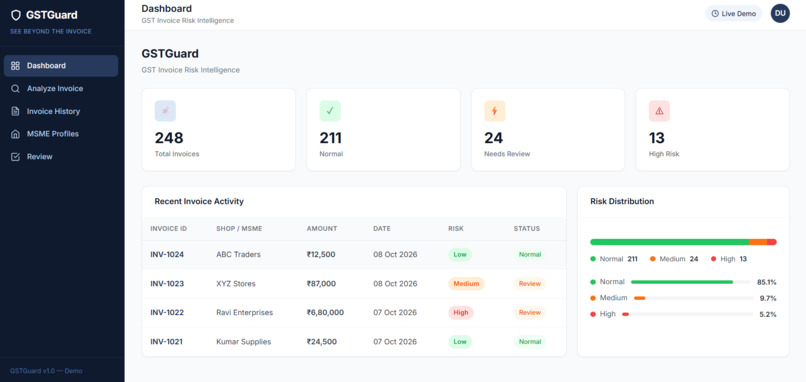Click Kumar Supplies shop name
The image size is (806, 382).
click(x=244, y=341)
